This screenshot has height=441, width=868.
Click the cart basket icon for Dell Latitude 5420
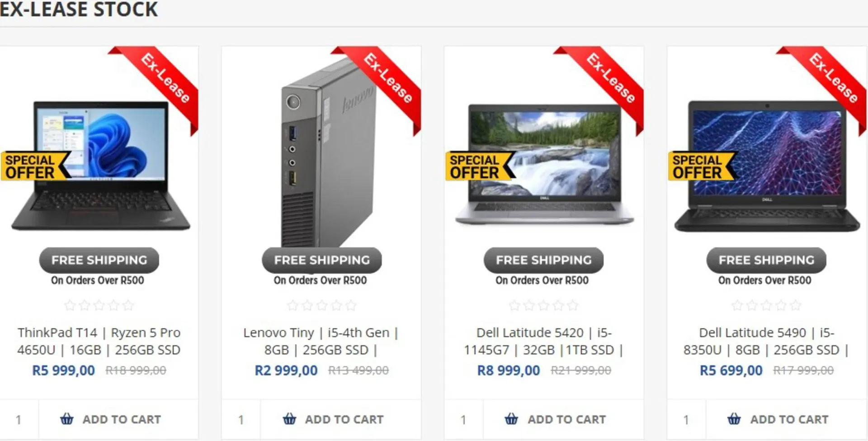coord(511,419)
